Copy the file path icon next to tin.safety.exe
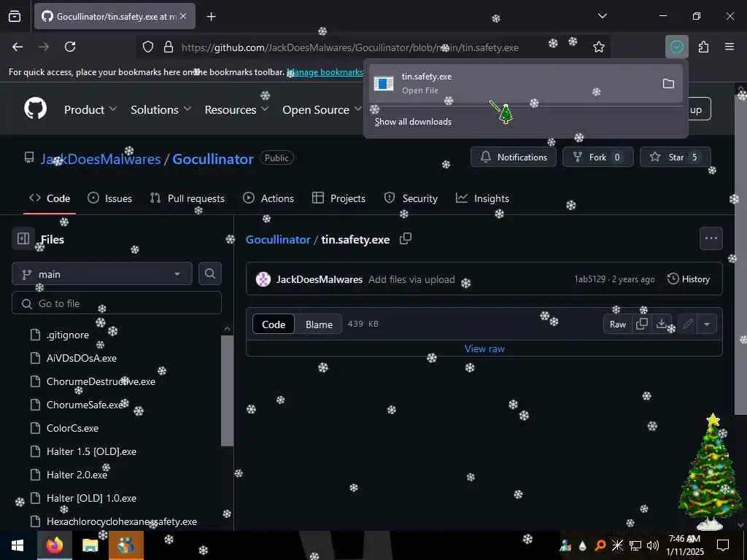The width and height of the screenshot is (747, 560). tap(406, 238)
